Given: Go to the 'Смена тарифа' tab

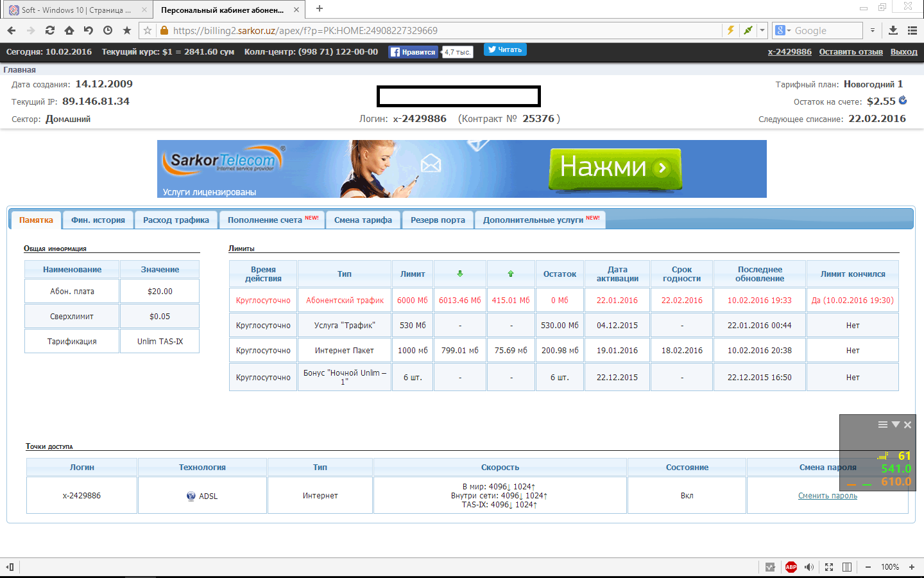Looking at the screenshot, I should point(363,220).
